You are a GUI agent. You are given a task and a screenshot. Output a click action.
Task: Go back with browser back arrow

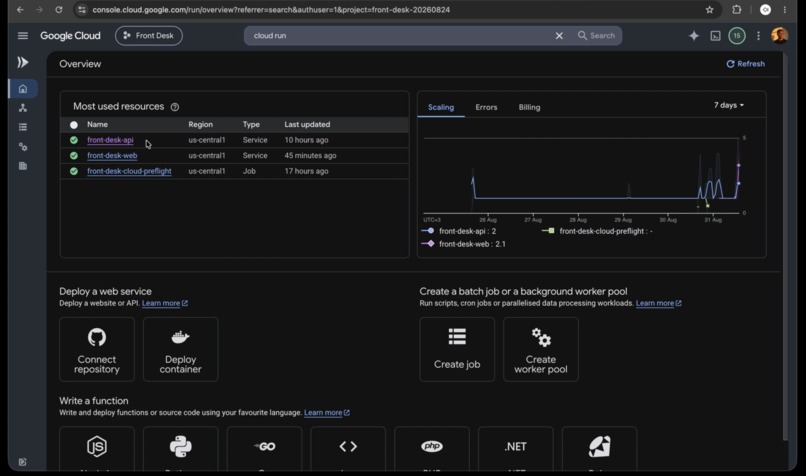click(x=20, y=10)
